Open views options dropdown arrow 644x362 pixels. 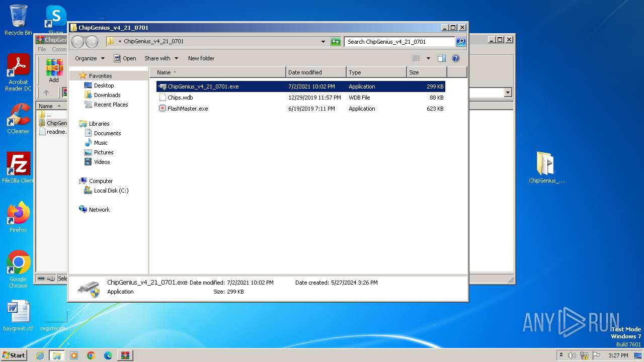click(x=428, y=58)
